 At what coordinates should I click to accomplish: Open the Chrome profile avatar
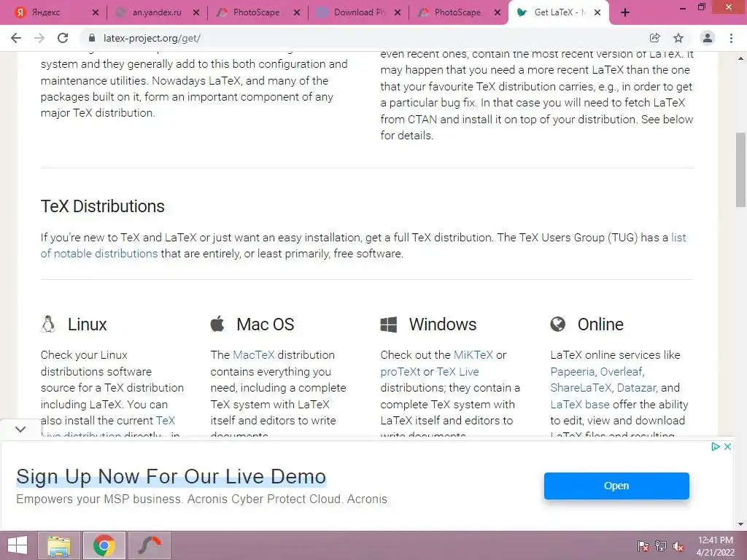pyautogui.click(x=708, y=38)
